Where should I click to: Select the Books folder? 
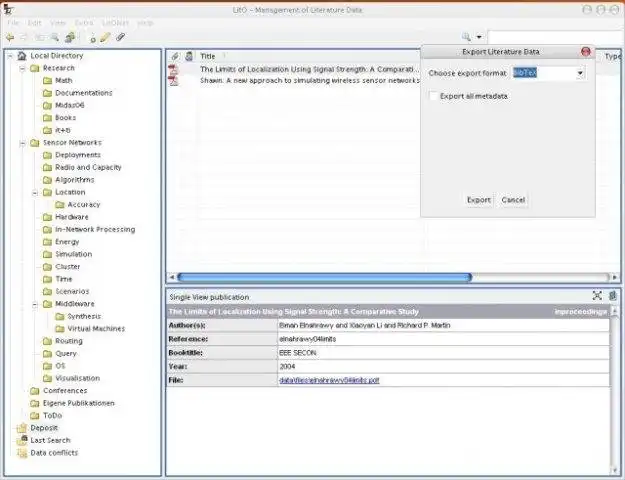tap(65, 118)
